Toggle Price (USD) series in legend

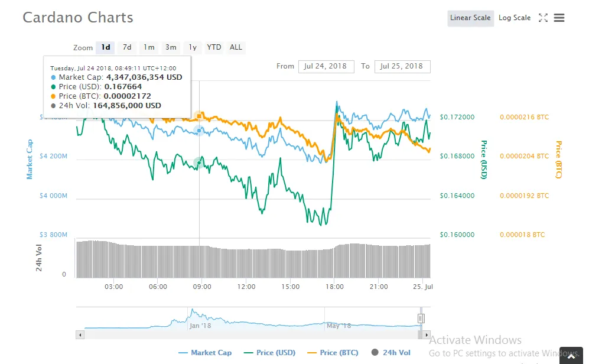pos(270,353)
